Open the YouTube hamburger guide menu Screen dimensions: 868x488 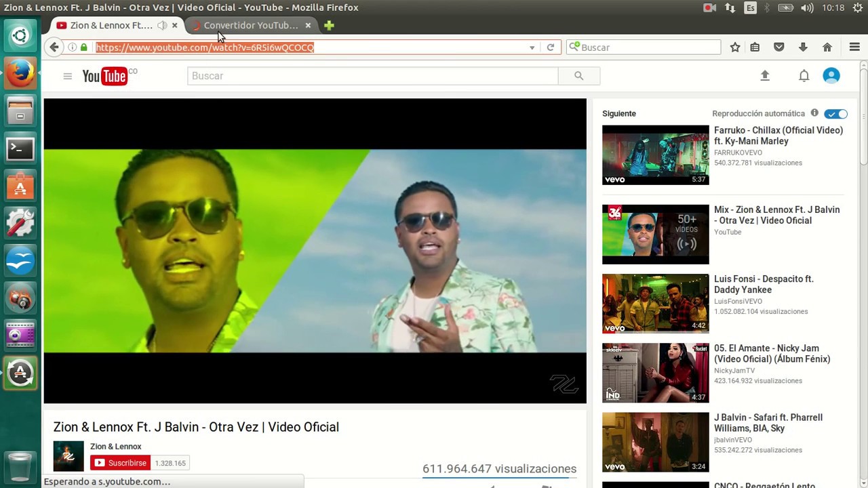67,76
